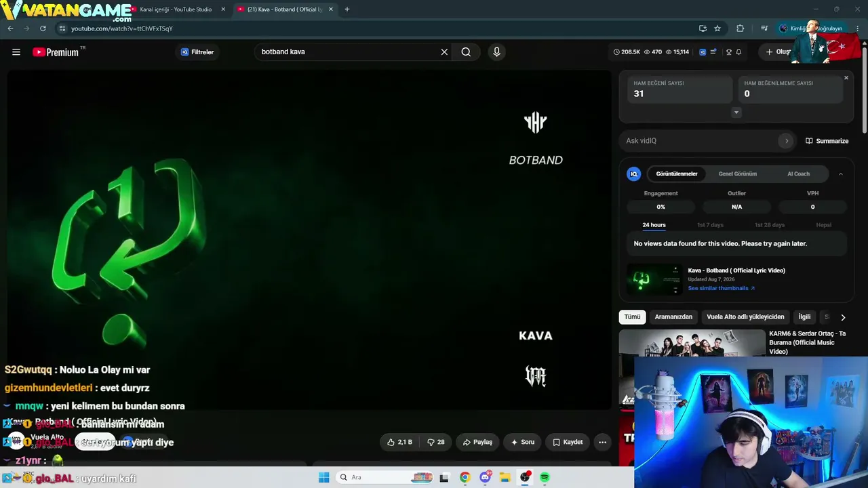The height and width of the screenshot is (488, 868).
Task: Open Discord from the taskbar
Action: pyautogui.click(x=485, y=478)
